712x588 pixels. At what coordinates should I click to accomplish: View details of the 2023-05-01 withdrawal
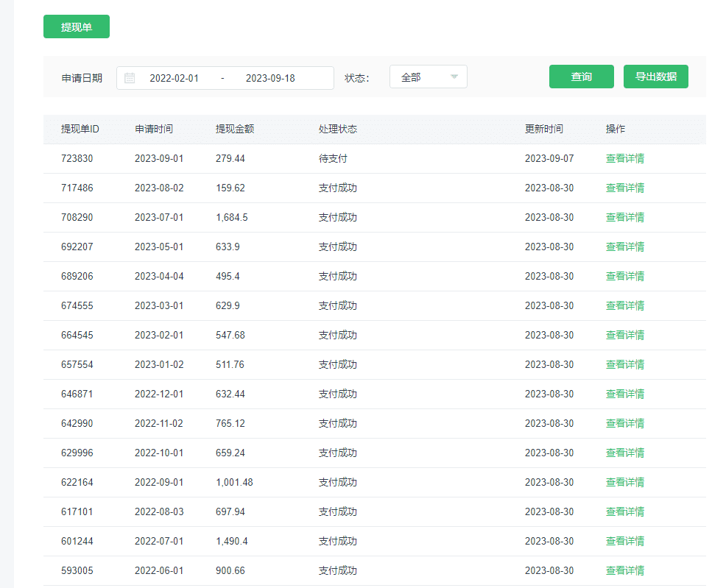pos(624,247)
